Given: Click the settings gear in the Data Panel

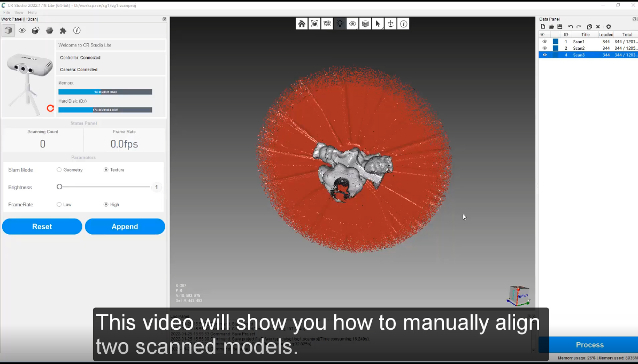Looking at the screenshot, I should coord(608,26).
